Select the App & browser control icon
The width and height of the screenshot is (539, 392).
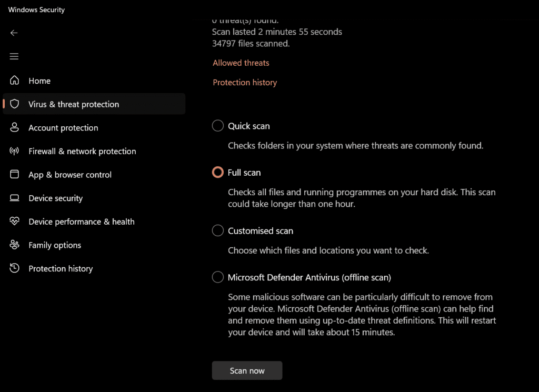pos(14,174)
